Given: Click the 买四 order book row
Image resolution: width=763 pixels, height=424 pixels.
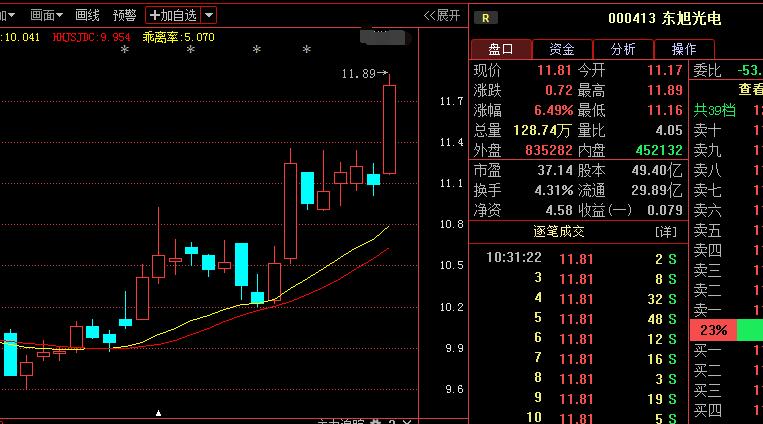Looking at the screenshot, I should (x=727, y=410).
